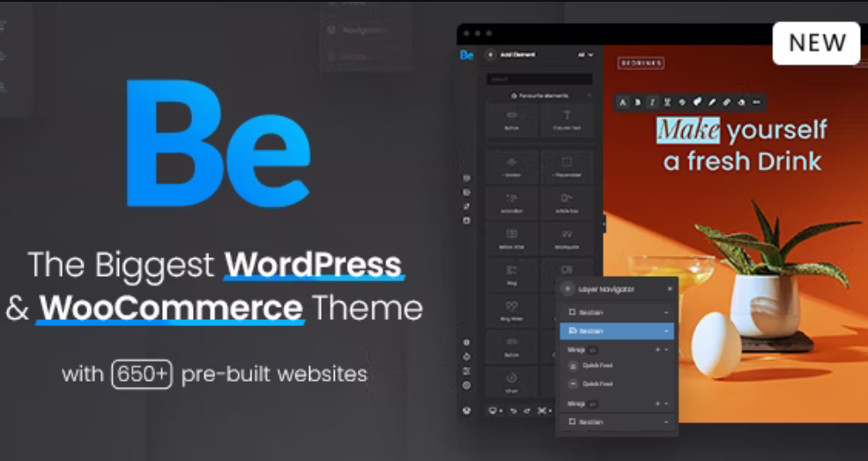Image resolution: width=868 pixels, height=461 pixels.
Task: Collapse the highlighted Section with its minus
Action: click(x=666, y=331)
